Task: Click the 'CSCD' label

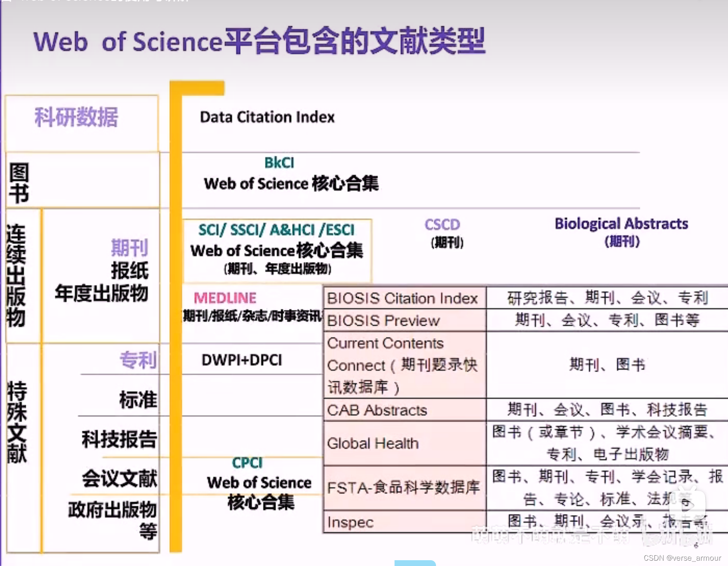Action: point(442,224)
